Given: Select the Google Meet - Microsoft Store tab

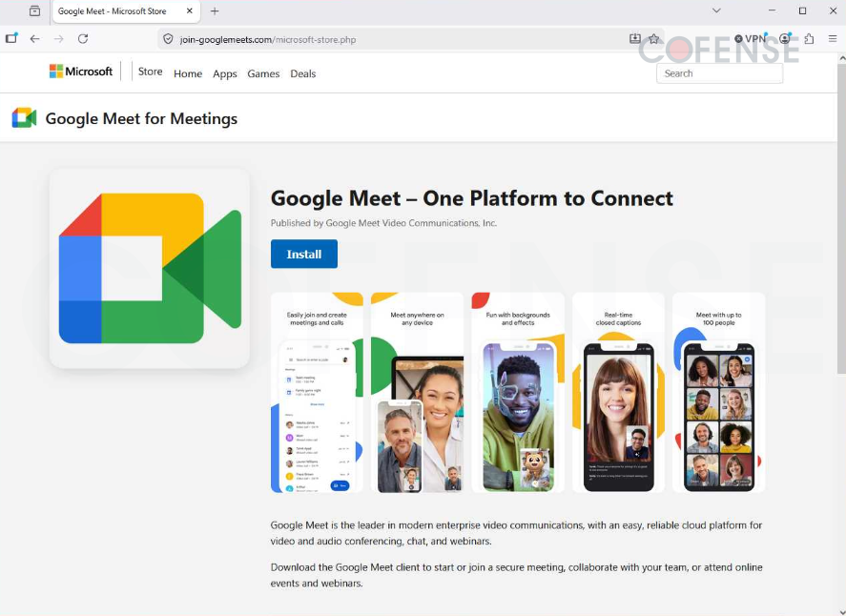Looking at the screenshot, I should tap(126, 11).
